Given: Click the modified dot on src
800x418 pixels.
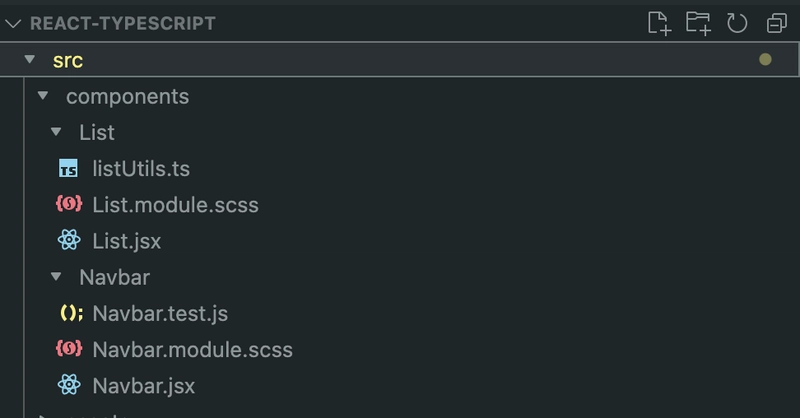Looking at the screenshot, I should (765, 60).
